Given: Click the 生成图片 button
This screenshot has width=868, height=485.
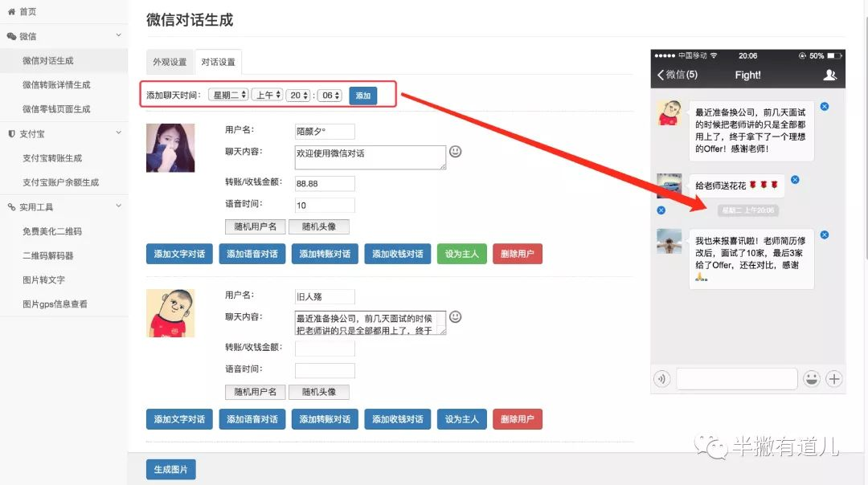Looking at the screenshot, I should [x=170, y=470].
